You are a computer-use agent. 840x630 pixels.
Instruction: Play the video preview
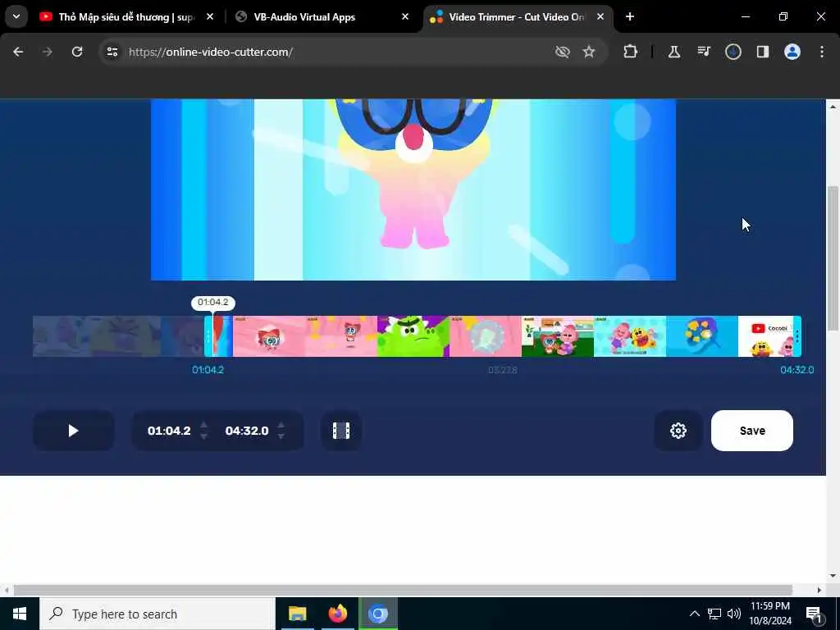click(x=73, y=431)
